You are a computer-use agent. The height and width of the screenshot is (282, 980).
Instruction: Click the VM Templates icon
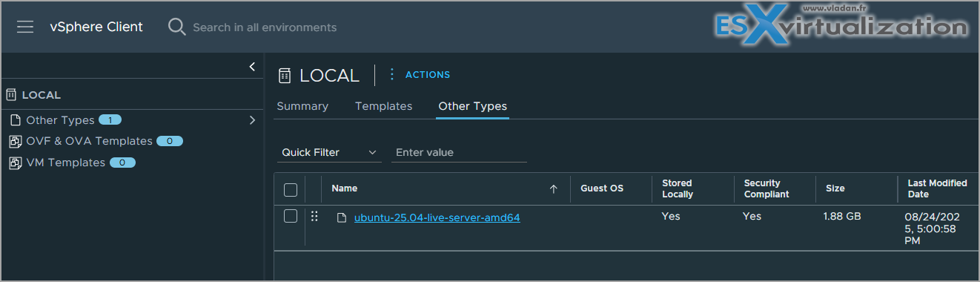pyautogui.click(x=16, y=163)
